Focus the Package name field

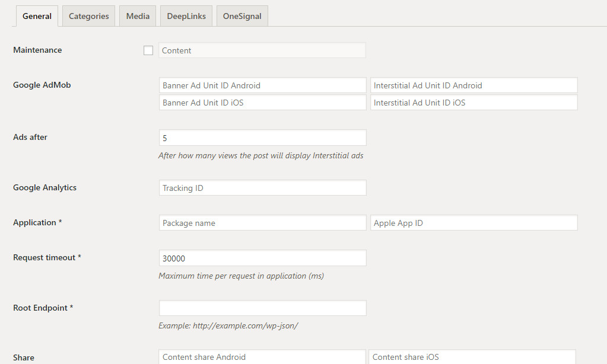pos(262,223)
